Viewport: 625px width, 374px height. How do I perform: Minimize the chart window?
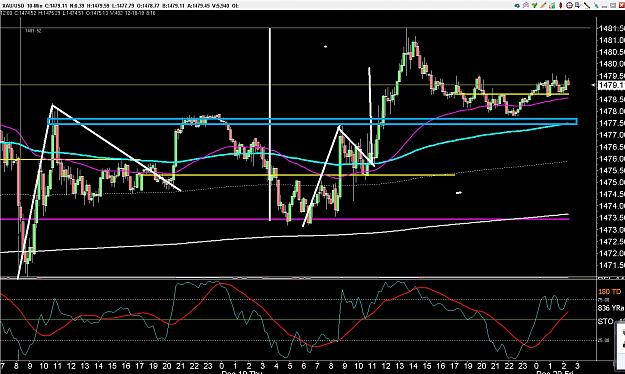click(604, 6)
